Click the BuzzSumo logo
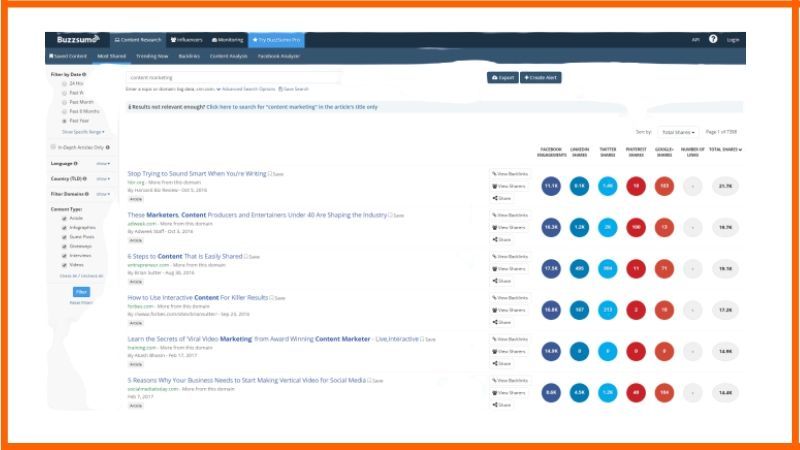 coord(78,39)
